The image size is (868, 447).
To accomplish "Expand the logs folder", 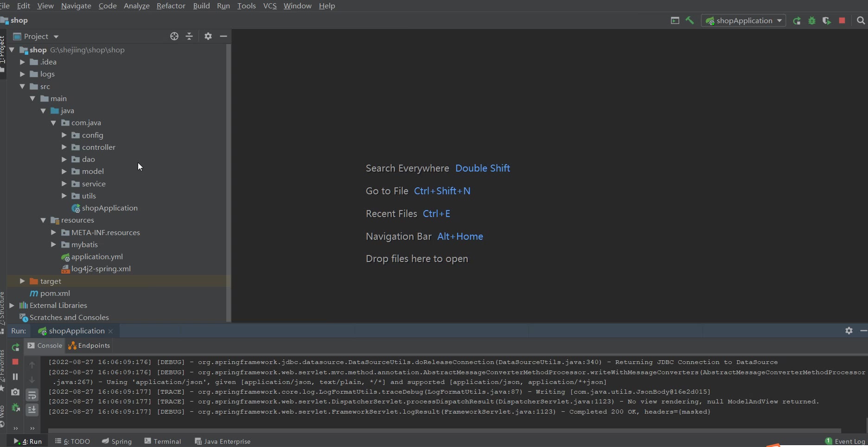I will pyautogui.click(x=22, y=74).
